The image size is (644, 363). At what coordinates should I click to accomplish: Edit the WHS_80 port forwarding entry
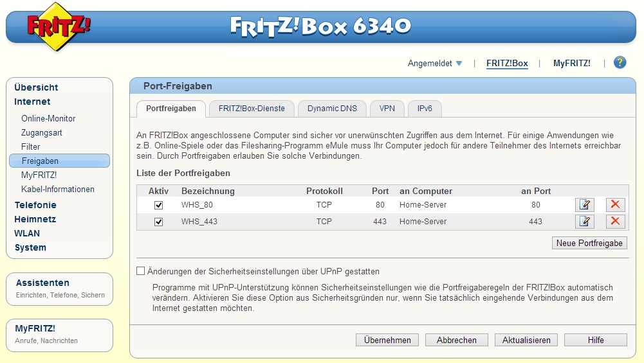[x=584, y=205]
